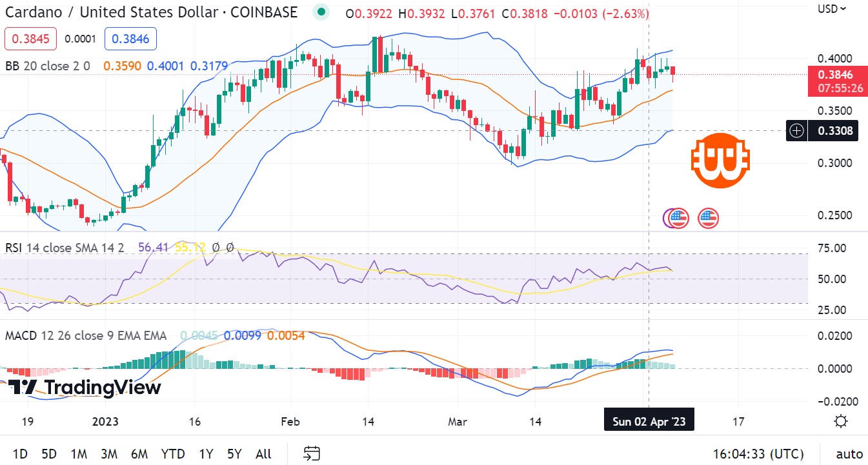Open chart settings gear icon

coord(840,422)
